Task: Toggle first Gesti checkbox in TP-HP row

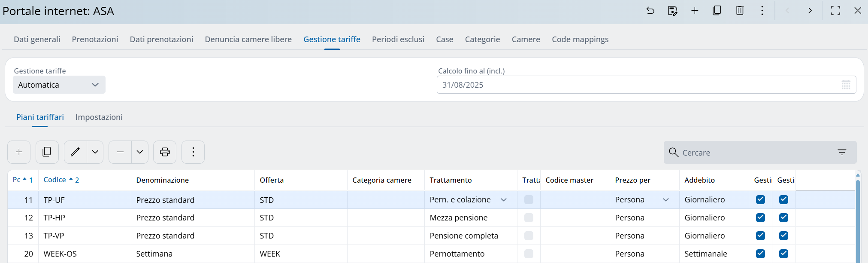Action: pyautogui.click(x=760, y=217)
